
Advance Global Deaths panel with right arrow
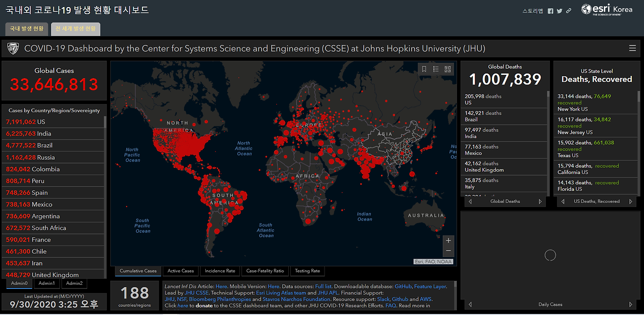coord(541,201)
